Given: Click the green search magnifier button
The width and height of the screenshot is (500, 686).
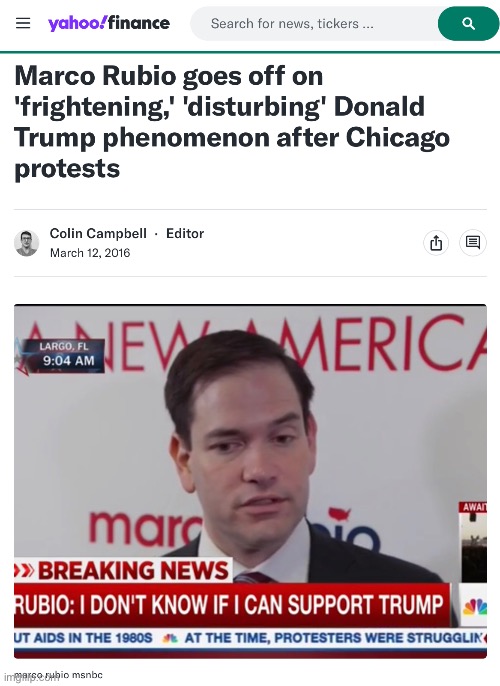Looking at the screenshot, I should pos(468,24).
